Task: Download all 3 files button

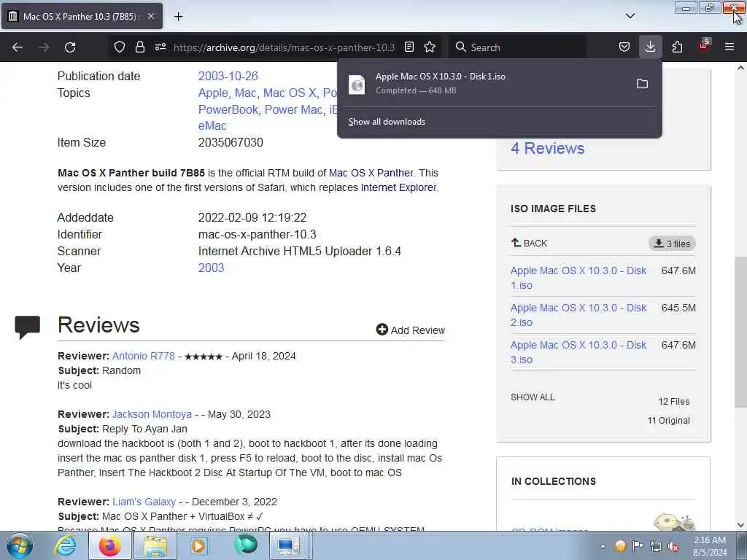Action: (672, 244)
